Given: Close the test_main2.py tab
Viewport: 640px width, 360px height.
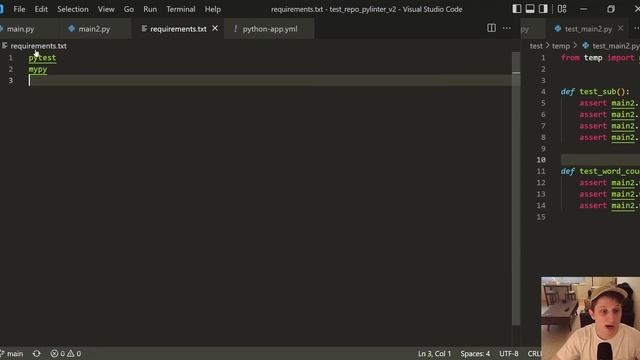Looking at the screenshot, I should tap(620, 29).
